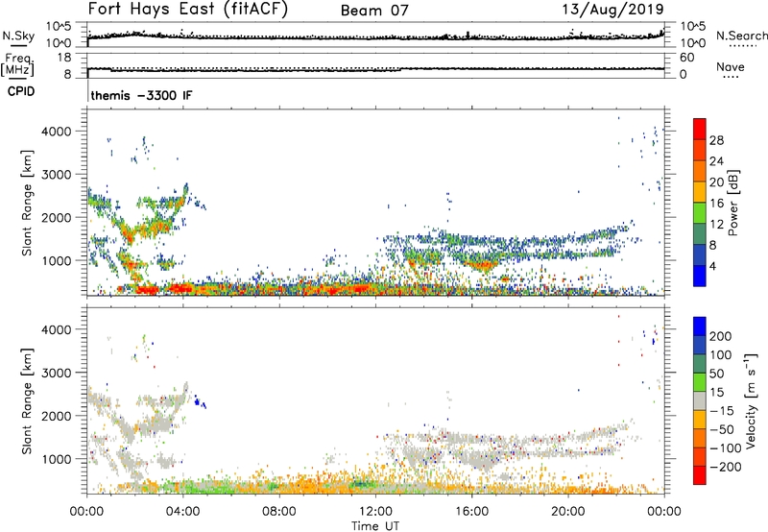The height and width of the screenshot is (532, 768).
Task: Click the '200' value on the Velocity scale
Action: (721, 336)
